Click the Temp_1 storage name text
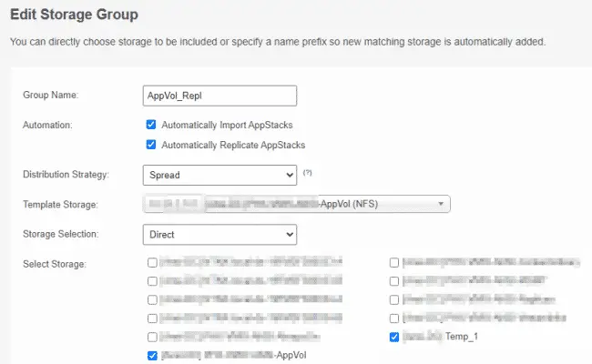The width and height of the screenshot is (592, 364). tap(462, 337)
